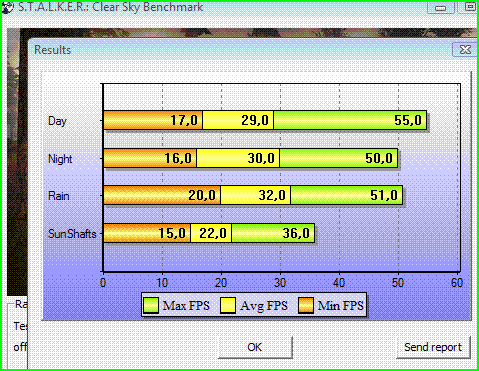Screen dimensions: 479x371
Task: Select the Rain row label
Action: [59, 196]
